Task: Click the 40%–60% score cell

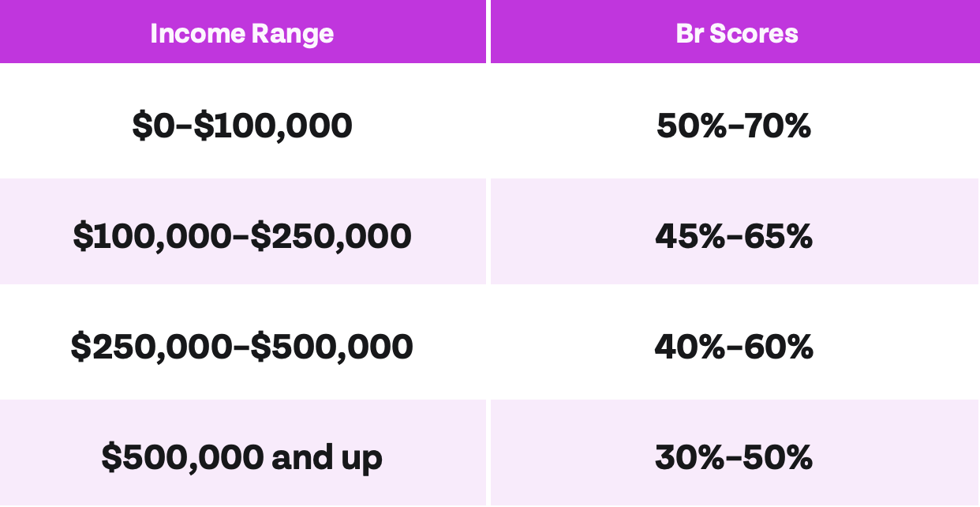Action: pyautogui.click(x=734, y=347)
